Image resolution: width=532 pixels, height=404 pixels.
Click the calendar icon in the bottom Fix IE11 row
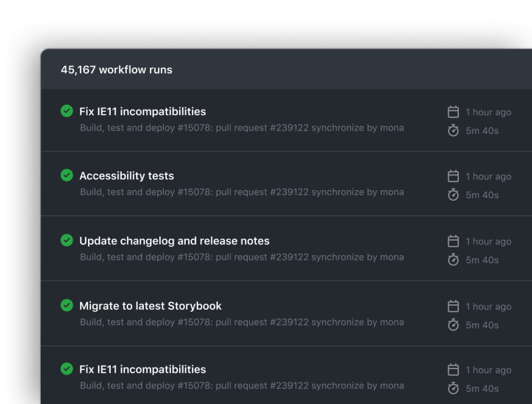tap(453, 369)
